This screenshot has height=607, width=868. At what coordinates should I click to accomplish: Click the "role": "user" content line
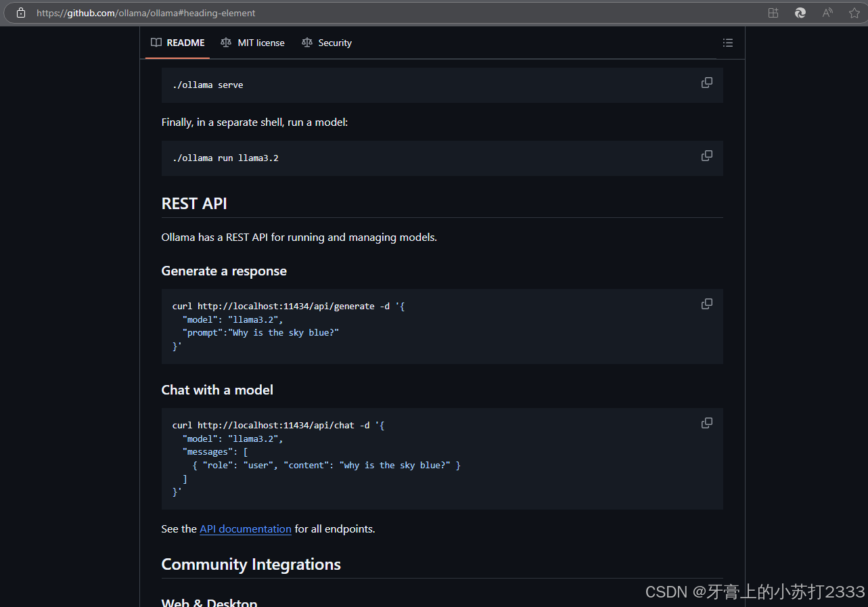tap(327, 465)
